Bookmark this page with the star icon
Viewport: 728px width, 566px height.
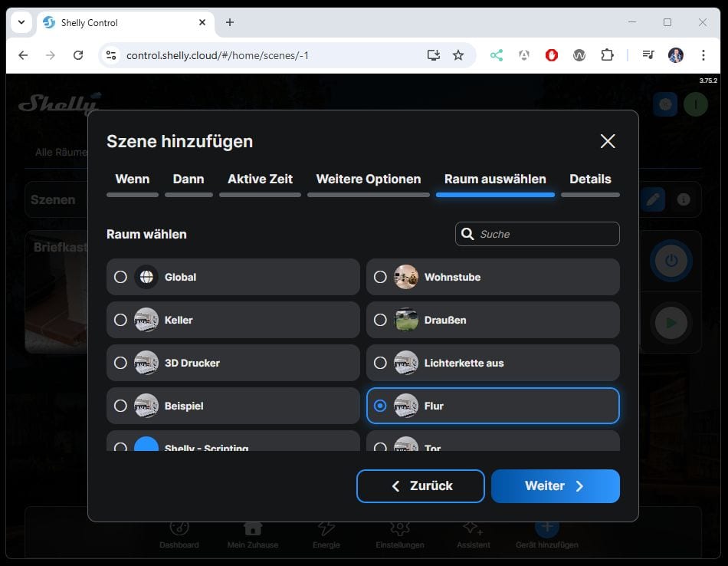coord(458,55)
